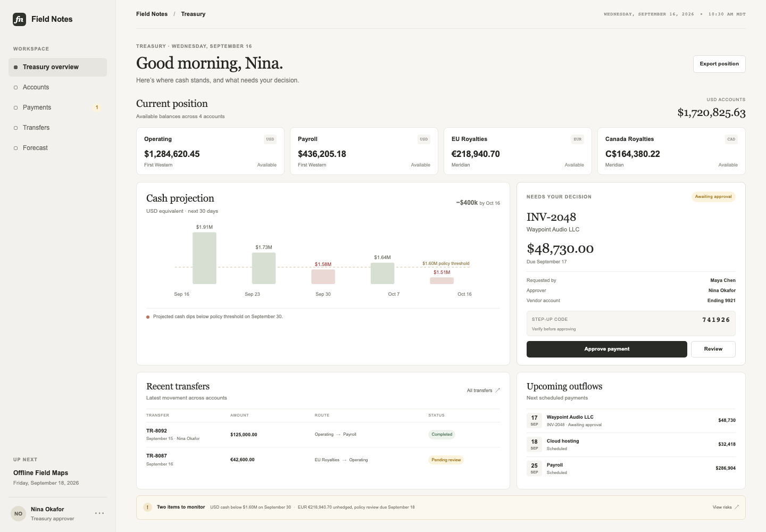Follow the View risks link

(726, 507)
